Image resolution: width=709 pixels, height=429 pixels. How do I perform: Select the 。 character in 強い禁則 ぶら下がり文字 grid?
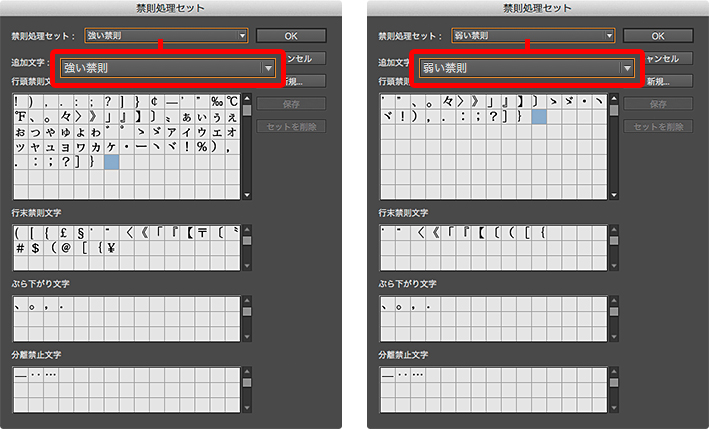point(33,306)
